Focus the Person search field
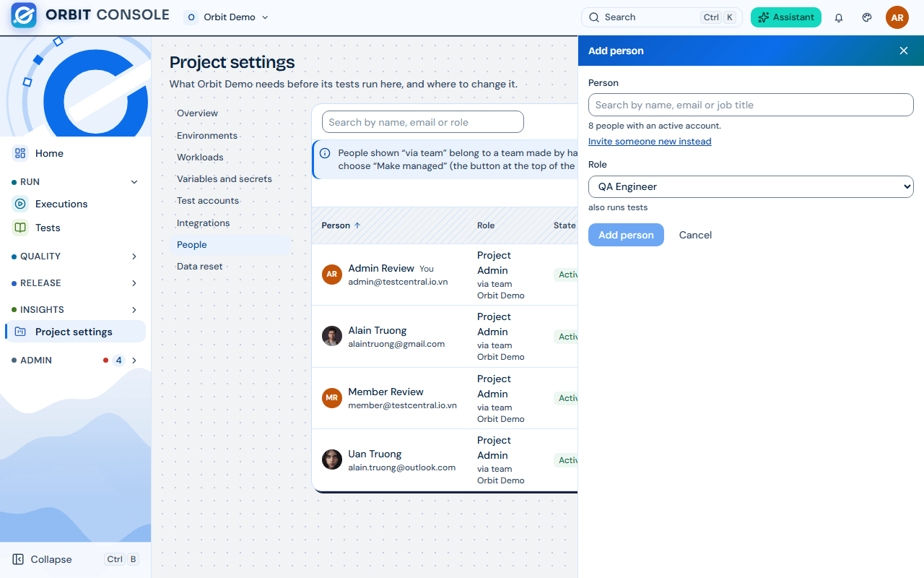 [x=751, y=105]
